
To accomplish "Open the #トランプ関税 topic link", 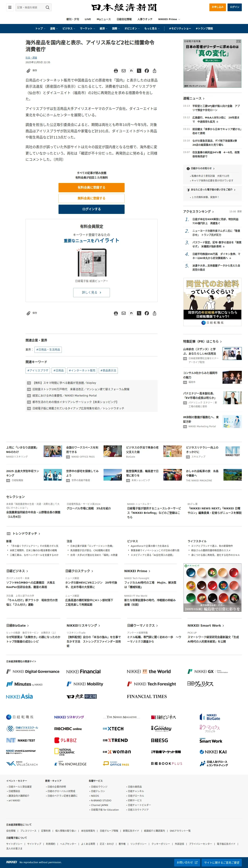I will [205, 29].
